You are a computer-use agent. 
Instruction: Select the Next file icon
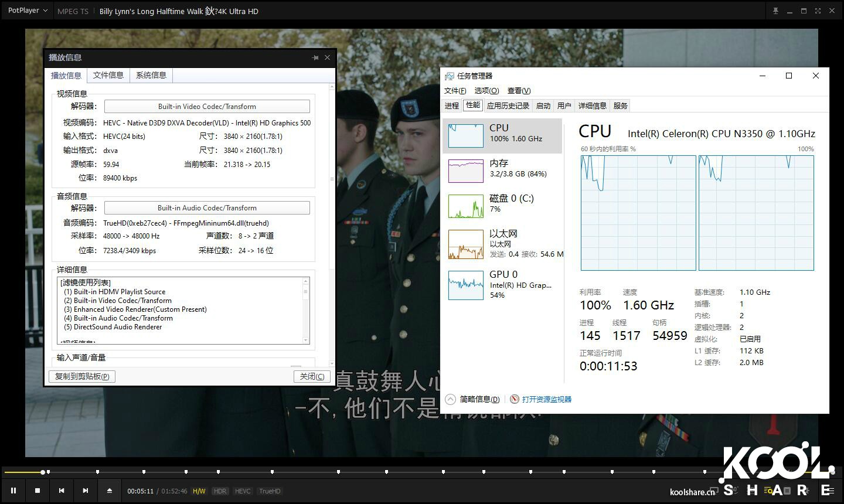coord(85,491)
